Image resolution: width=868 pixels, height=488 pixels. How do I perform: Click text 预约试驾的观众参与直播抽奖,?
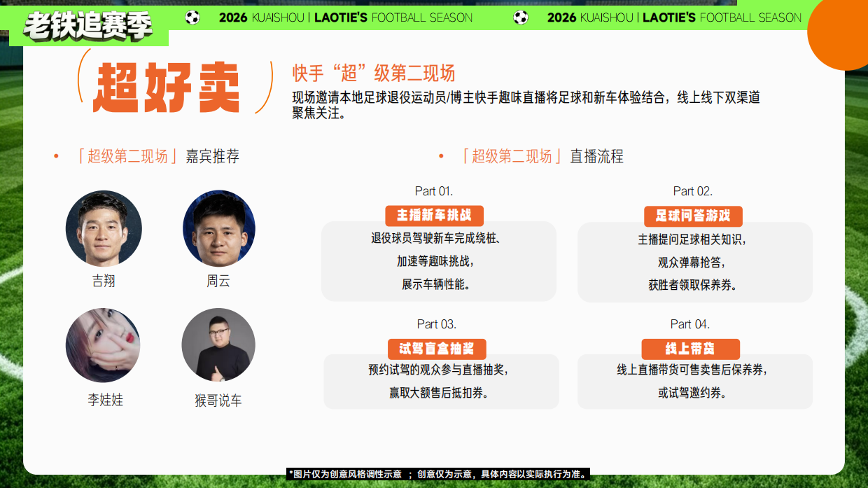(439, 370)
